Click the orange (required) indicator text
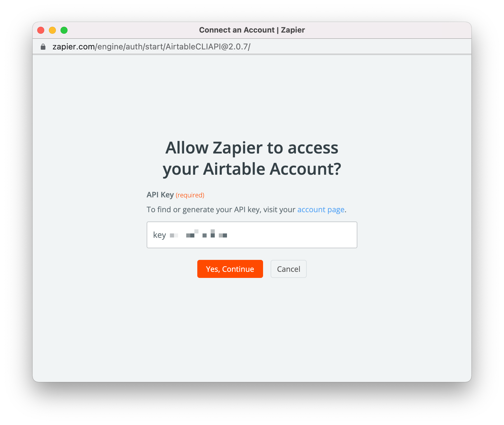The height and width of the screenshot is (425, 504). tap(190, 195)
